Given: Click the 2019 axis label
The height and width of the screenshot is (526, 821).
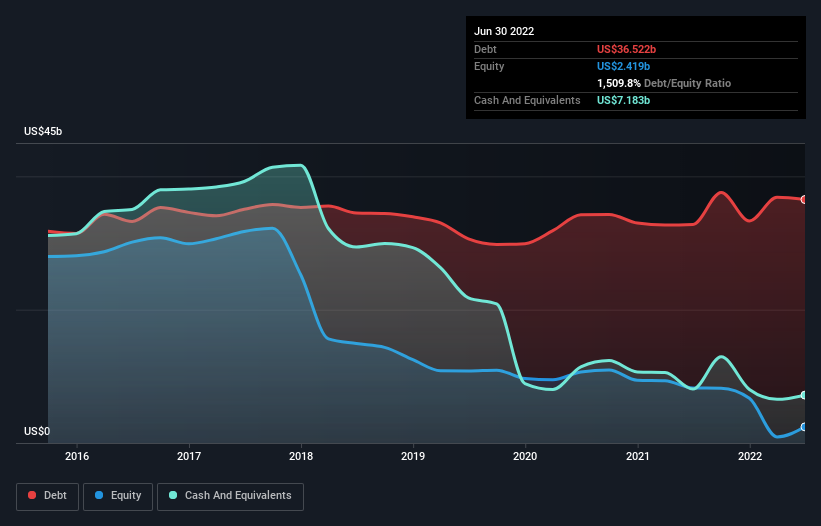Looking at the screenshot, I should coord(413,456).
